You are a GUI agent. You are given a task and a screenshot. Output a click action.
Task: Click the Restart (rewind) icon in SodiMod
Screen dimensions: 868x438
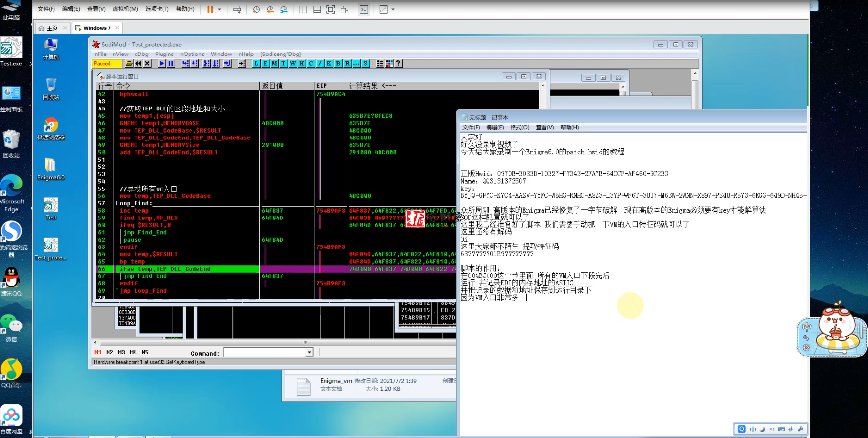[x=138, y=63]
